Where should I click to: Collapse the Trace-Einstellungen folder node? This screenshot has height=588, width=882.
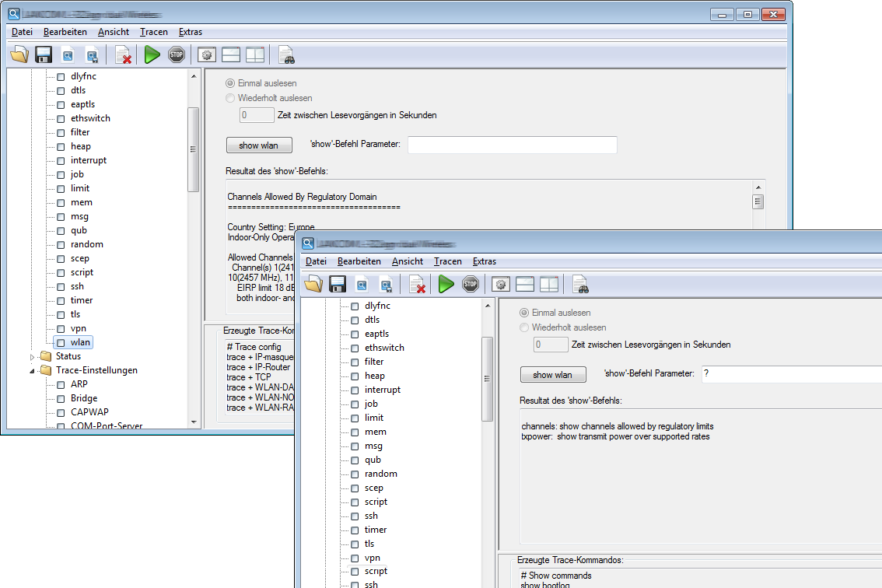click(33, 370)
